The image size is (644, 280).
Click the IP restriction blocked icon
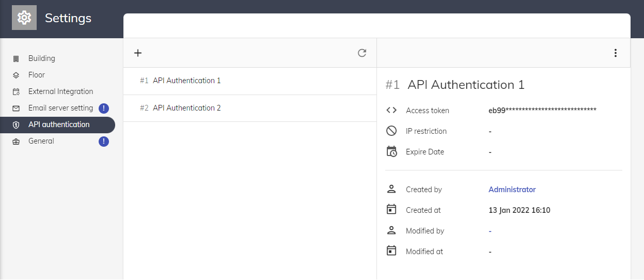391,131
